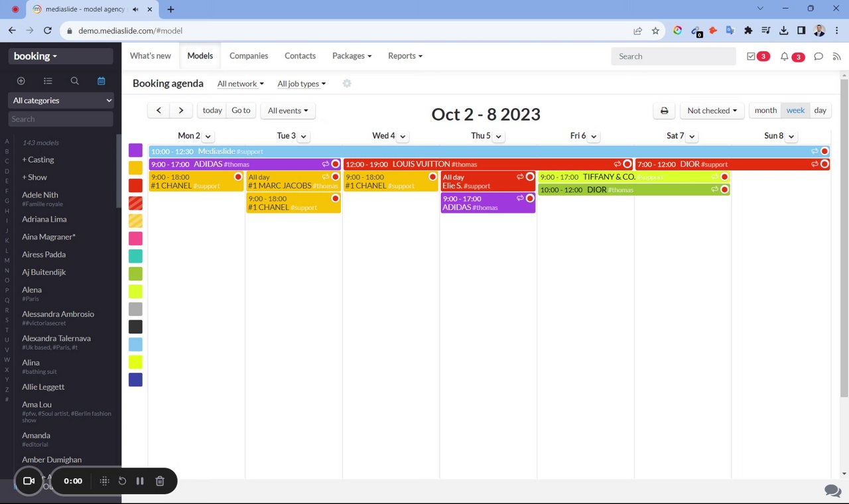Reload the page in the browser
849x504 pixels.
[48, 31]
